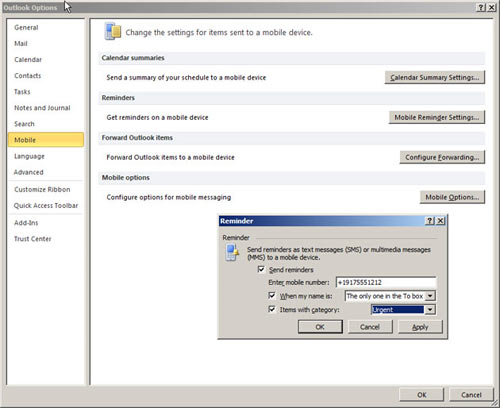Expand the To box condition dropdown
The height and width of the screenshot is (408, 500).
[x=430, y=296]
